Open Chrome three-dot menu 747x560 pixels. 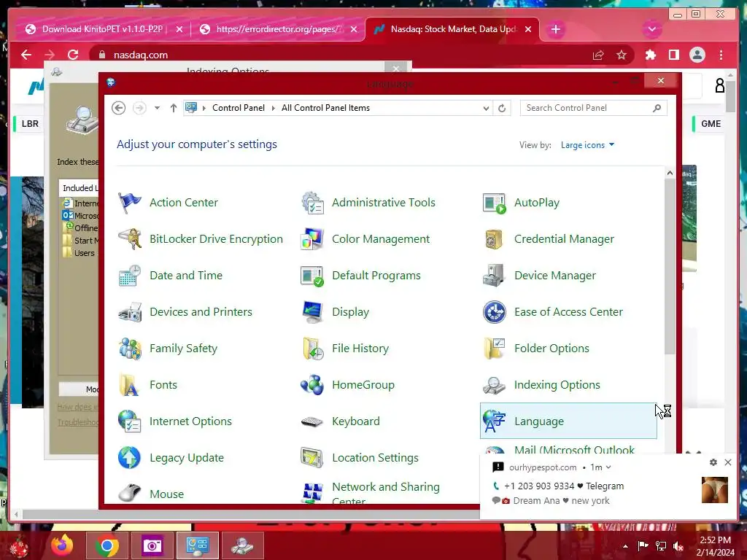(721, 55)
